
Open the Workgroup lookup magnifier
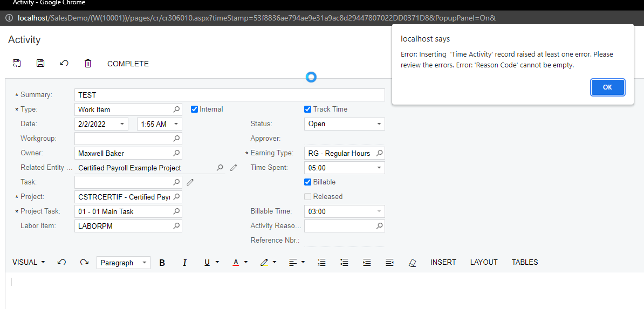(176, 139)
